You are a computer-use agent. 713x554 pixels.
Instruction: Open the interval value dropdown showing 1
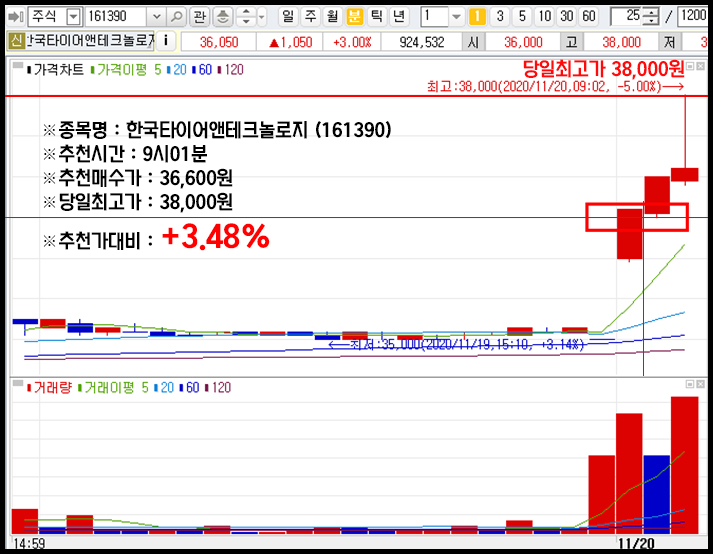tap(456, 17)
